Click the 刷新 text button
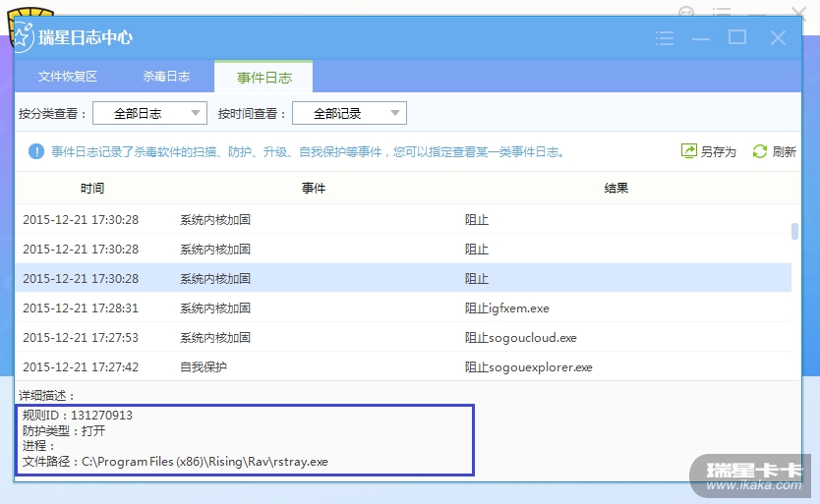This screenshot has height=504, width=820. tap(784, 151)
